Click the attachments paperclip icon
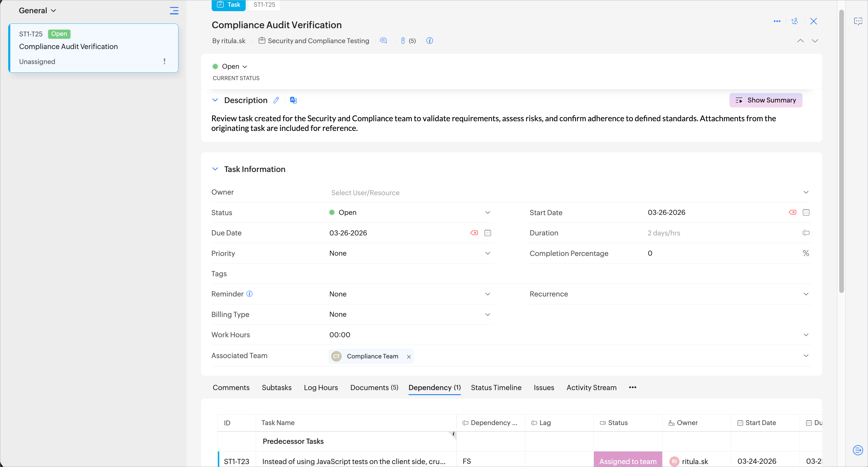Screen dimensions: 868x467 click(x=403, y=41)
